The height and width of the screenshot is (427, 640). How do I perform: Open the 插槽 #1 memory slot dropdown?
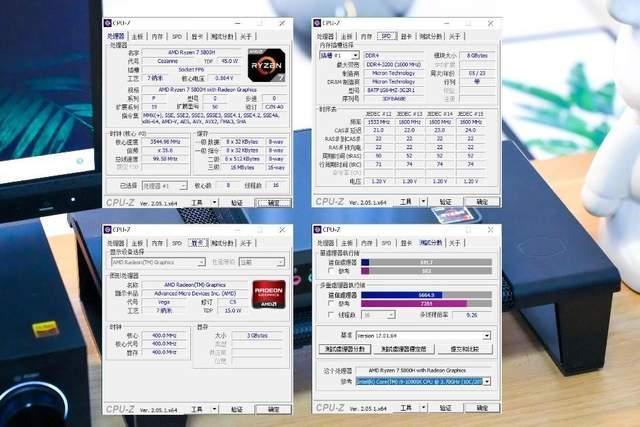(x=339, y=55)
